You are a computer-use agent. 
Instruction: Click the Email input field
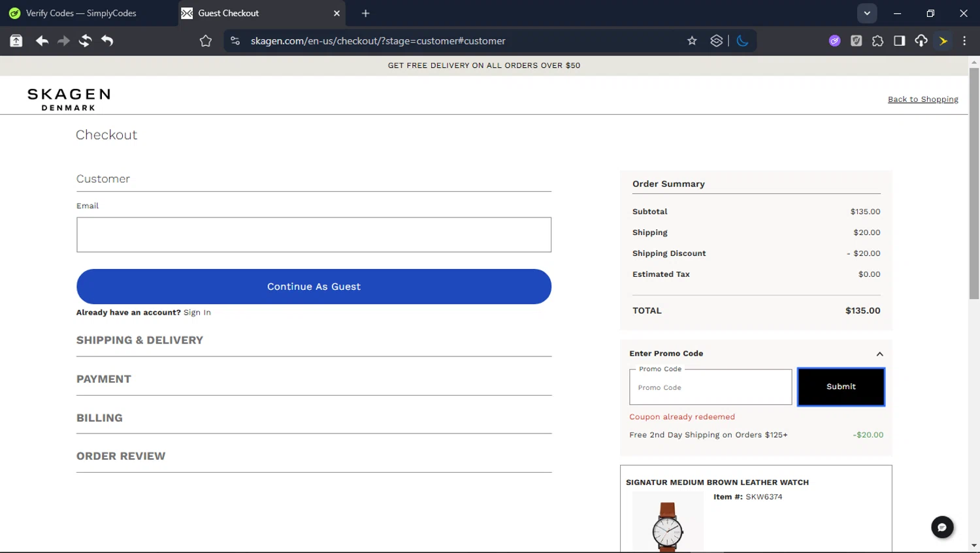[x=314, y=234]
